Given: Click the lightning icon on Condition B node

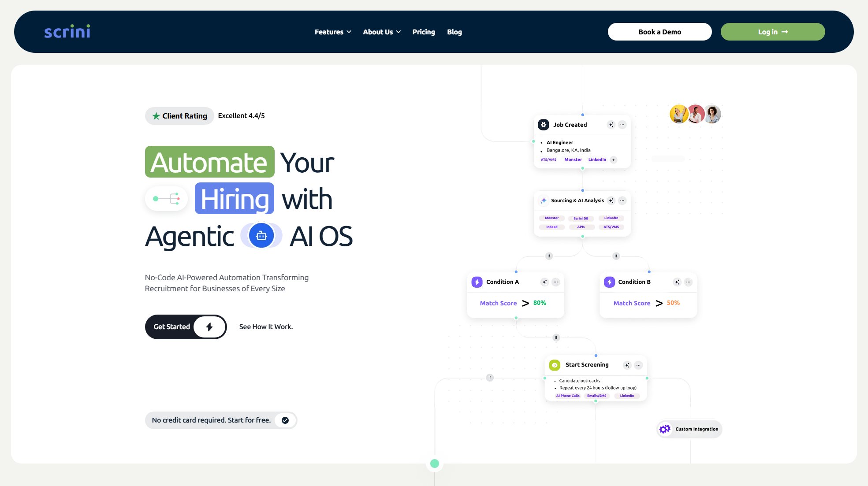Looking at the screenshot, I should pyautogui.click(x=609, y=282).
